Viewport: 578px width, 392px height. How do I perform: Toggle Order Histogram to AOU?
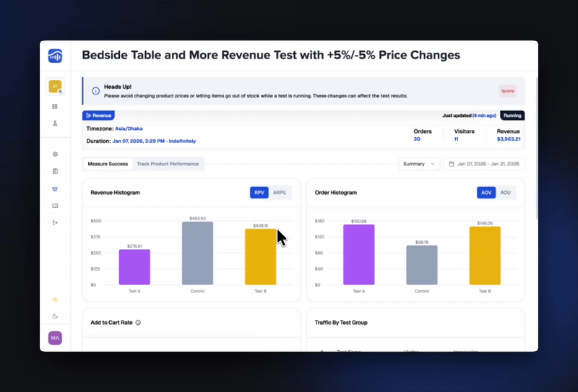[x=506, y=193]
